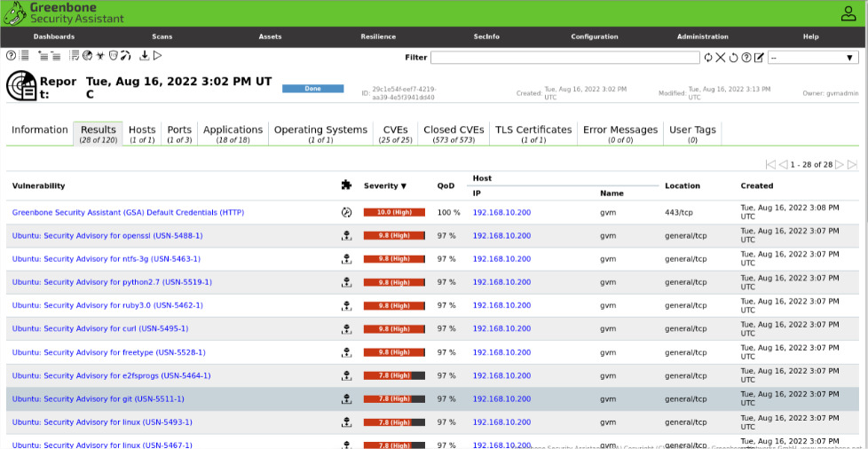
Task: Click the Done status bar
Action: [x=312, y=89]
